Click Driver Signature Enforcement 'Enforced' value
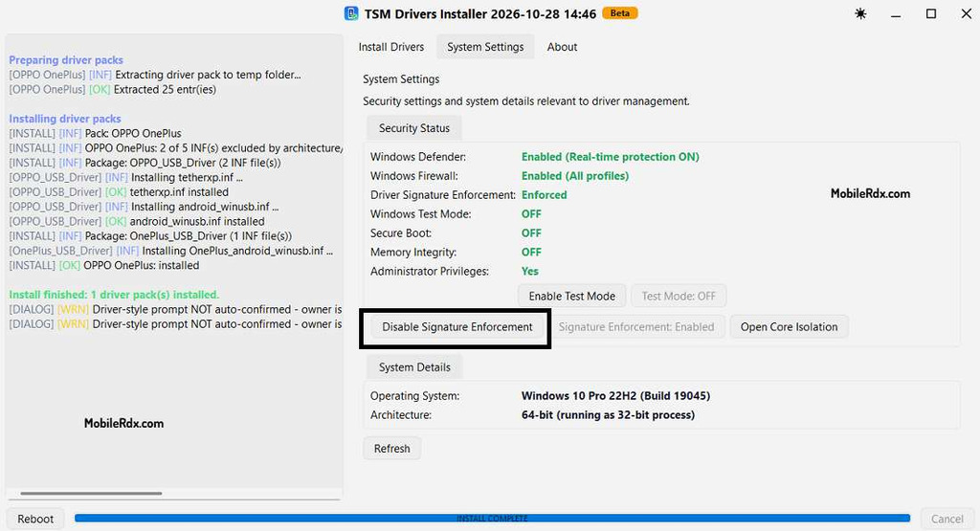Viewport: 980px width, 531px height. pyautogui.click(x=544, y=195)
